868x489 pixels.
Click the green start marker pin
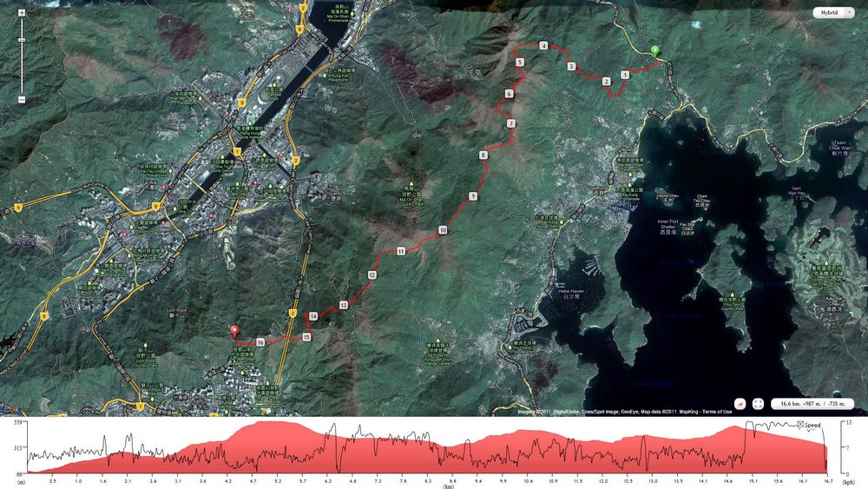coord(654,51)
